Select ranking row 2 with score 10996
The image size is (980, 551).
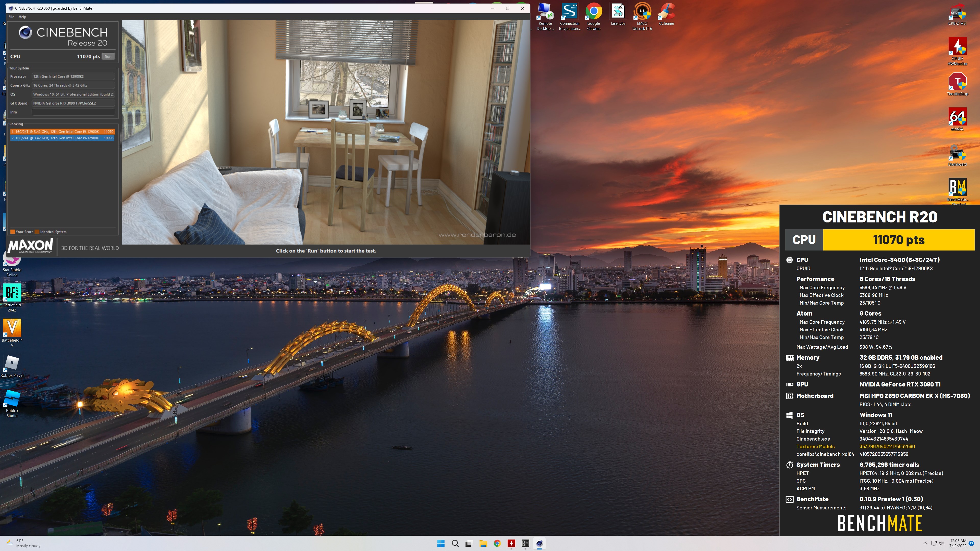[x=62, y=138]
